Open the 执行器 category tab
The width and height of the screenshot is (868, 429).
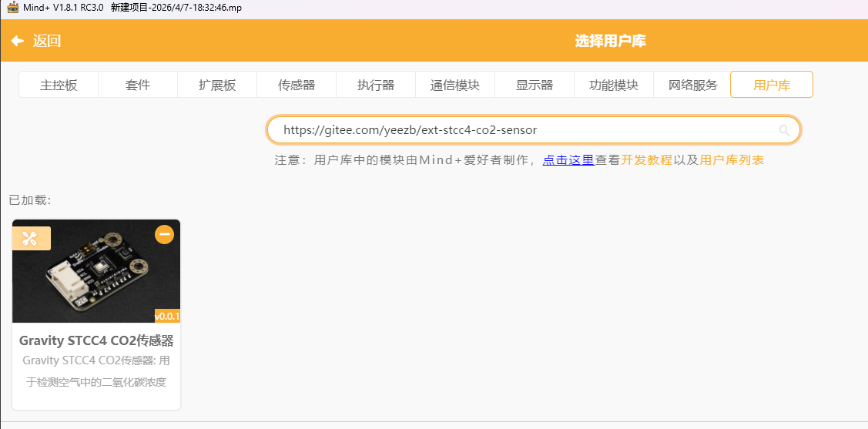tap(376, 85)
